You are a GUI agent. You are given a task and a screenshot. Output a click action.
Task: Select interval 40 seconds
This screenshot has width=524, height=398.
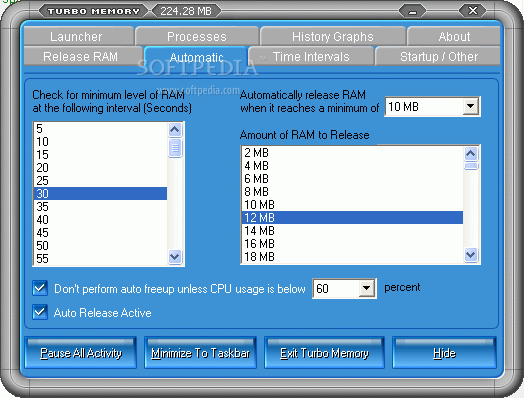[100, 220]
